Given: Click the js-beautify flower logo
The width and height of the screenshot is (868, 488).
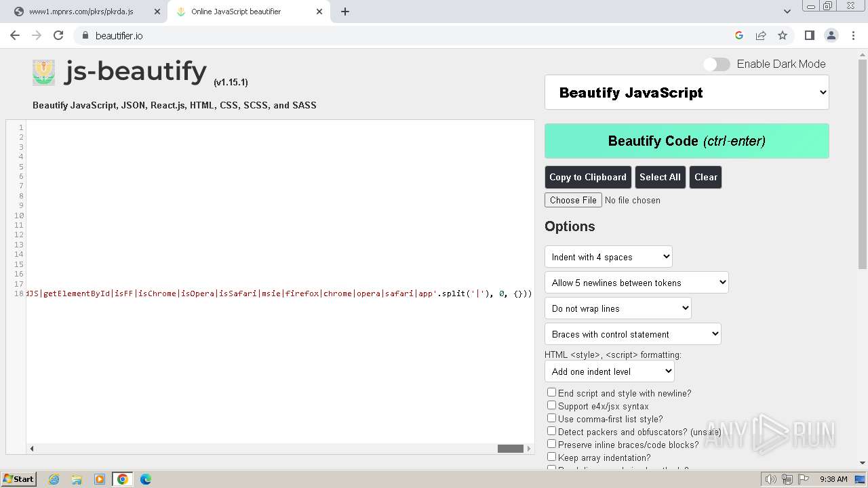Looking at the screenshot, I should (x=44, y=72).
